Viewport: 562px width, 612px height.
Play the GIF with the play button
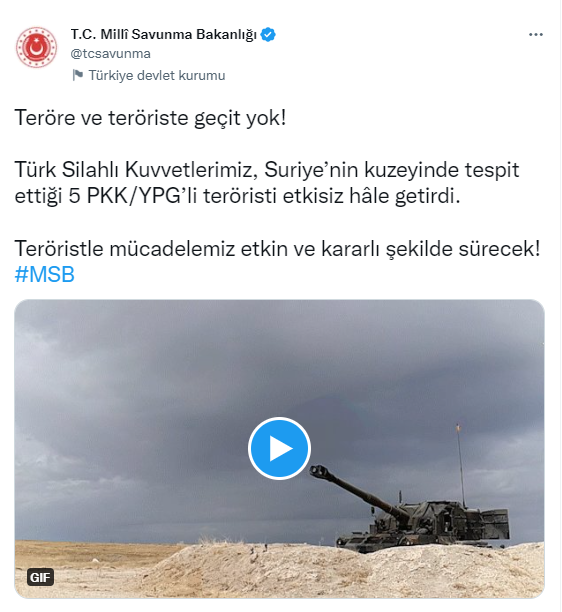(x=279, y=448)
